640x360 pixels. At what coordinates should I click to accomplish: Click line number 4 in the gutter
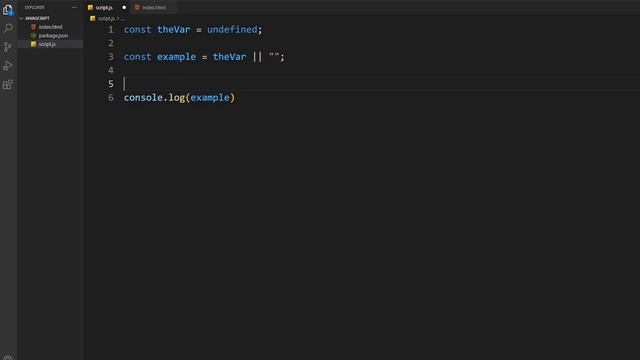click(x=111, y=70)
